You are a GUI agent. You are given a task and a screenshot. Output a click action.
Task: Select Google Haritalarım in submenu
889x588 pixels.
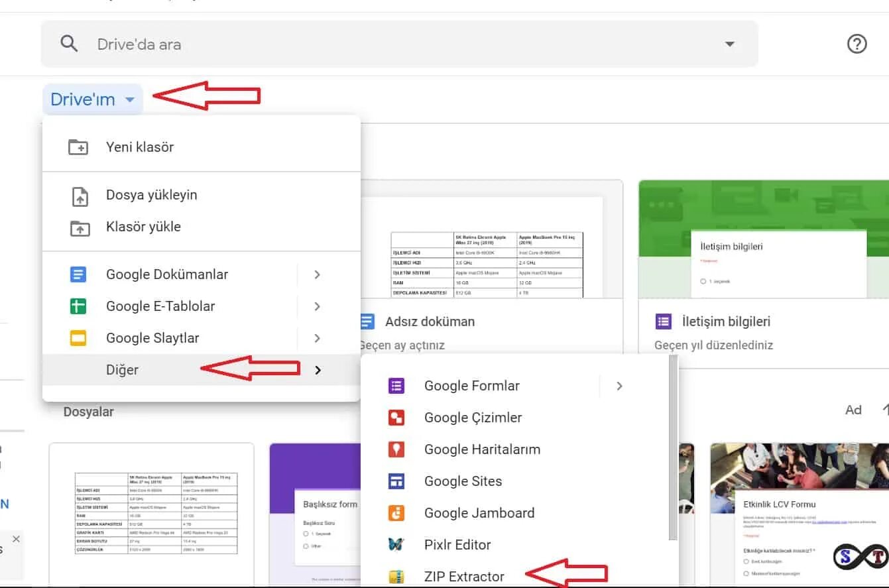(x=514, y=449)
